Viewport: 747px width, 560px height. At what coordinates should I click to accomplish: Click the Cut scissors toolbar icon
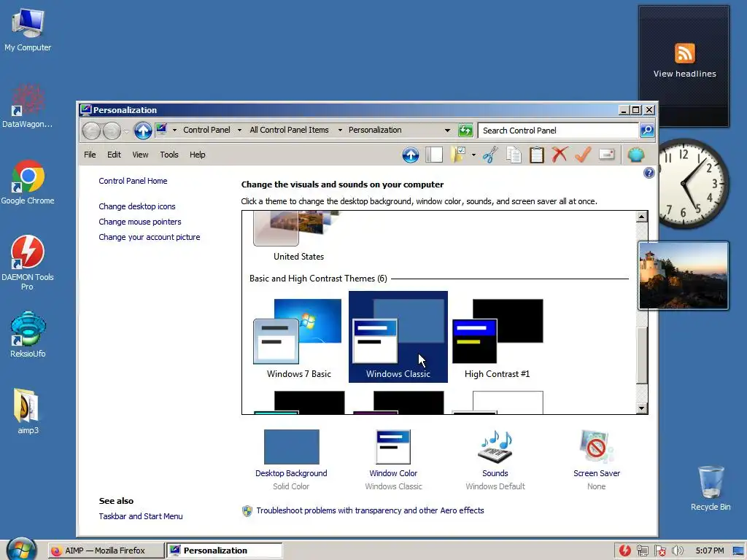point(490,155)
